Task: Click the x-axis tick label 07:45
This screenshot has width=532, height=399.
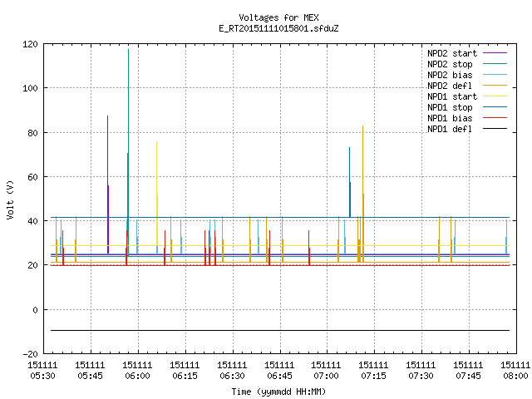Action: [468, 376]
